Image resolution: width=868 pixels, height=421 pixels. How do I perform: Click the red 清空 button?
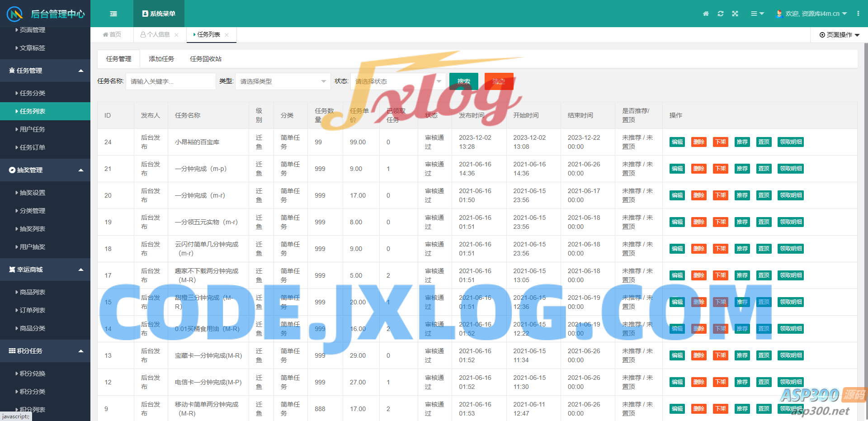click(x=499, y=81)
